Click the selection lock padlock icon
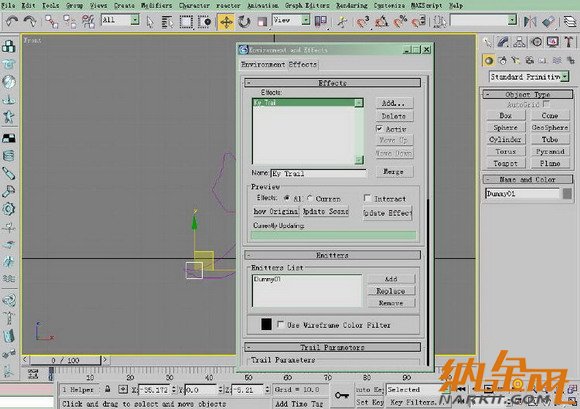The width and height of the screenshot is (580, 409). coord(108,389)
